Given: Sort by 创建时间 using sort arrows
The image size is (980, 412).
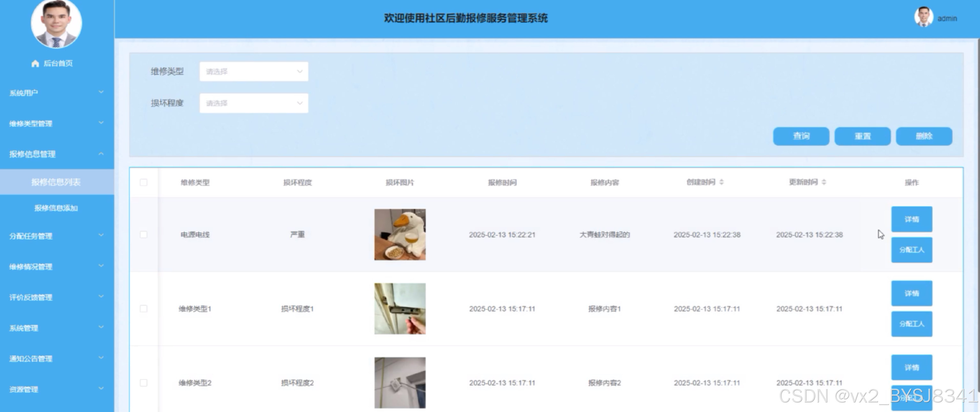Looking at the screenshot, I should (x=721, y=182).
